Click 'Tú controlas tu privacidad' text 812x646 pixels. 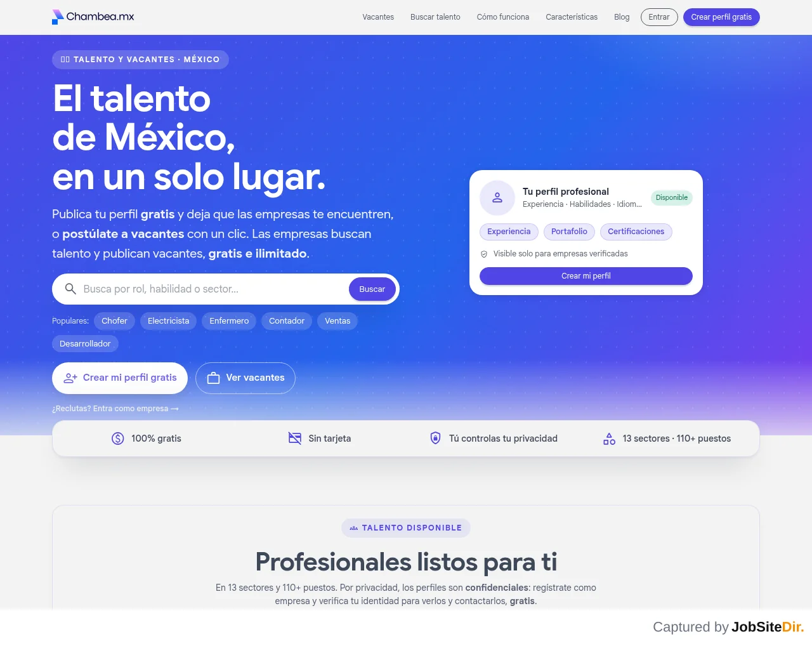click(503, 438)
